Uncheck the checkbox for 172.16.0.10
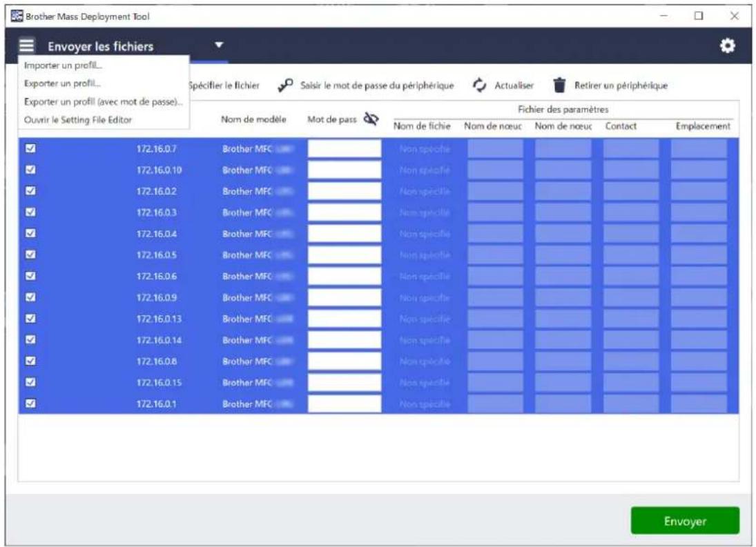 30,170
